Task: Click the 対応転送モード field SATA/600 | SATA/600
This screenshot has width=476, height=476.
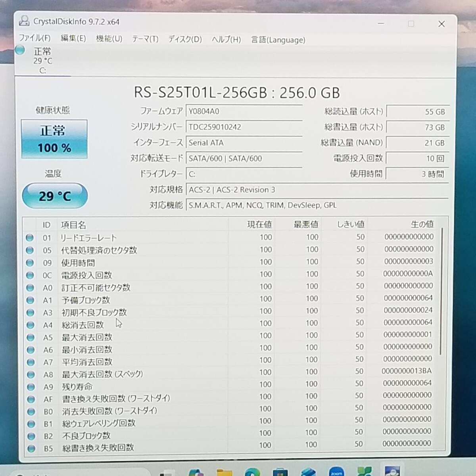Action: click(244, 158)
